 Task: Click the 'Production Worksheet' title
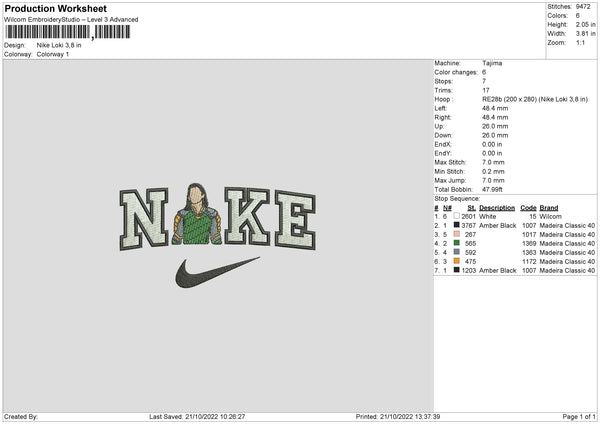point(55,8)
